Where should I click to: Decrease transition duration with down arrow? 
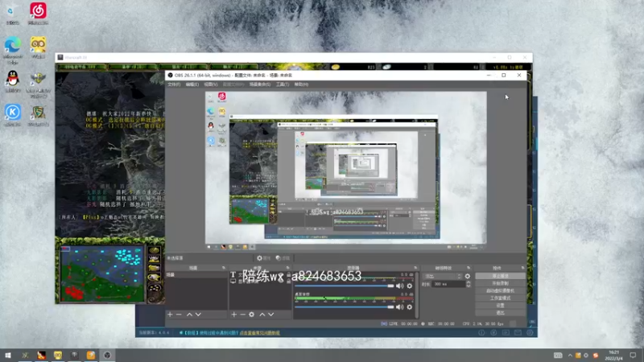click(x=469, y=286)
